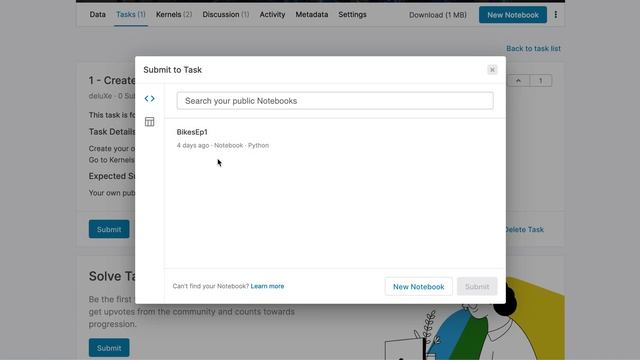Open the Tasks (1) tab
The width and height of the screenshot is (640, 360).
point(131,14)
